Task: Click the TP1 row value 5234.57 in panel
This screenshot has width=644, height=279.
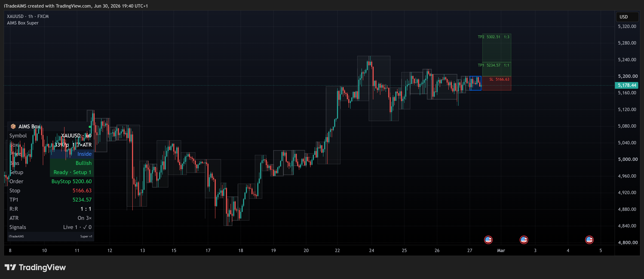Action: (82, 200)
